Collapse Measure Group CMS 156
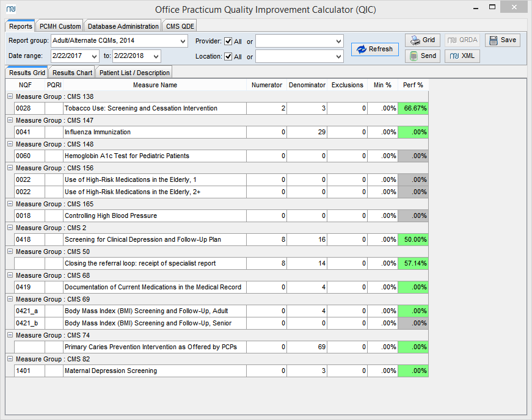The image size is (532, 420). pos(10,167)
